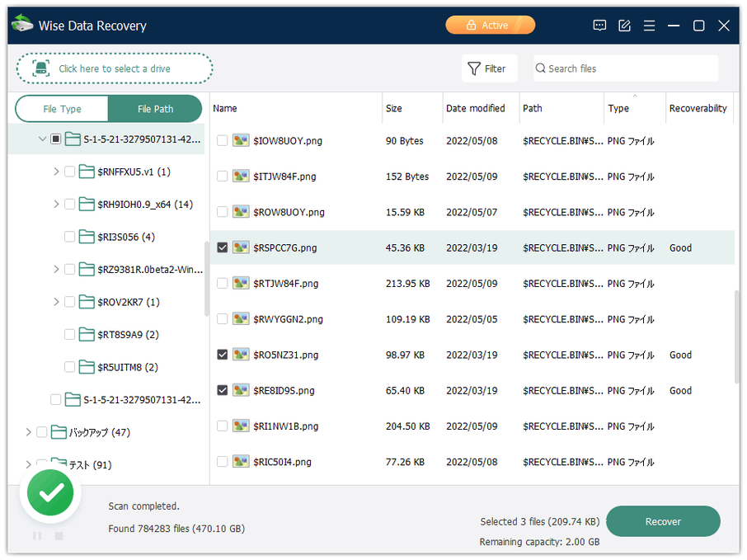Screen dimensions: 747x560
Task: Expand the テスト folder
Action: pos(29,464)
